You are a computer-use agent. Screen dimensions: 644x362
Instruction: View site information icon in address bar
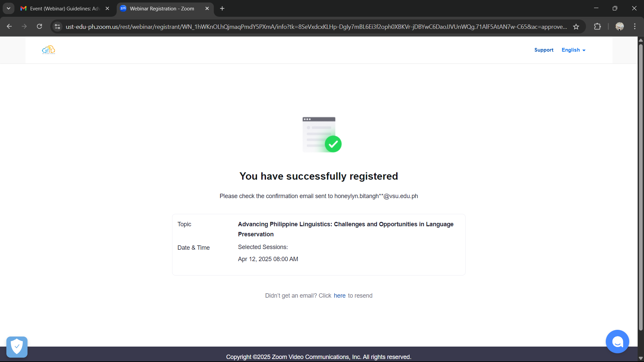coord(58,26)
